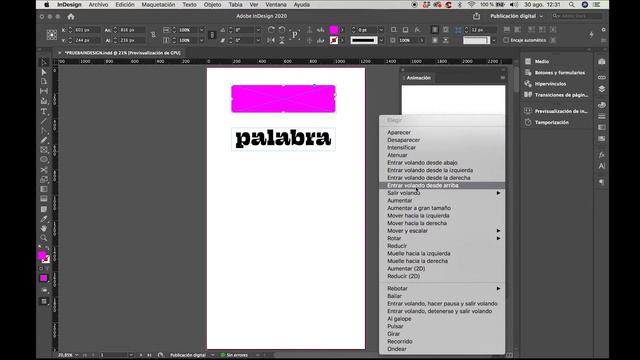Click the Home icon button

[x=71, y=16]
